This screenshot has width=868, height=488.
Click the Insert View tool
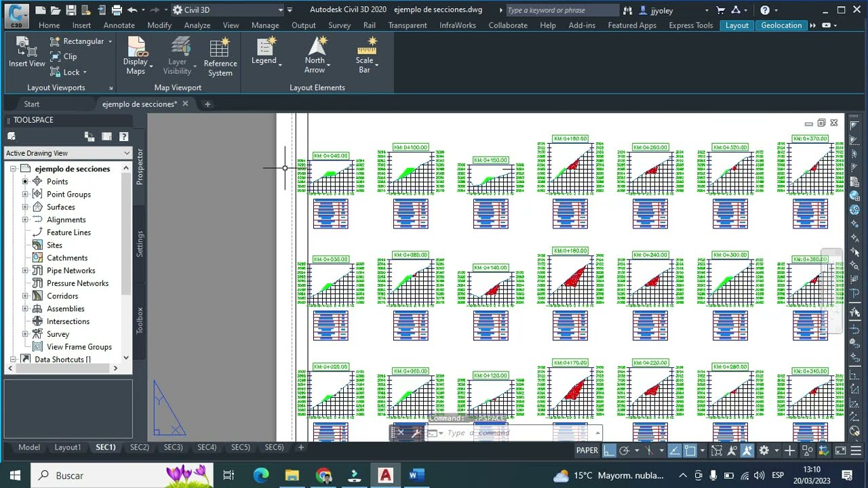click(27, 52)
